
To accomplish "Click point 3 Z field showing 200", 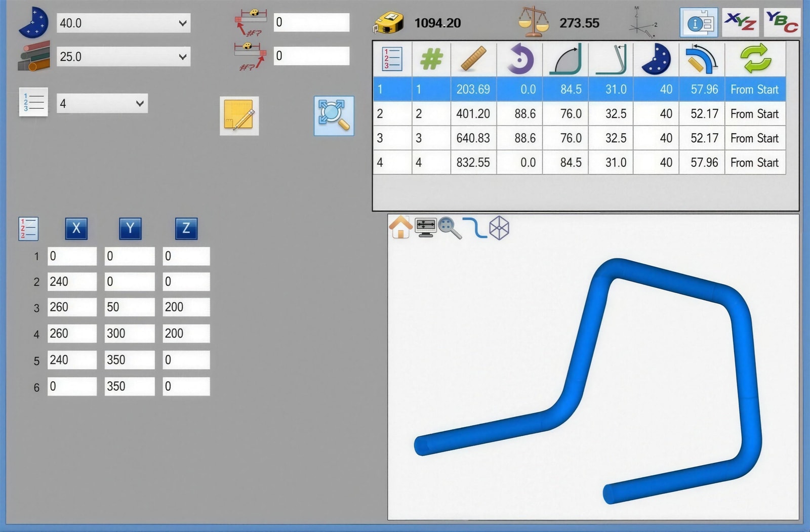I will (x=186, y=307).
